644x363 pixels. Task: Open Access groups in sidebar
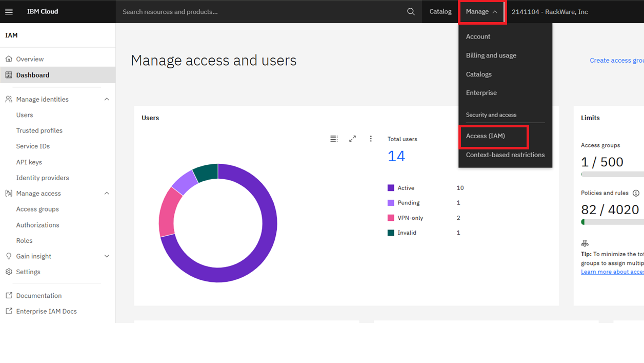pos(37,209)
